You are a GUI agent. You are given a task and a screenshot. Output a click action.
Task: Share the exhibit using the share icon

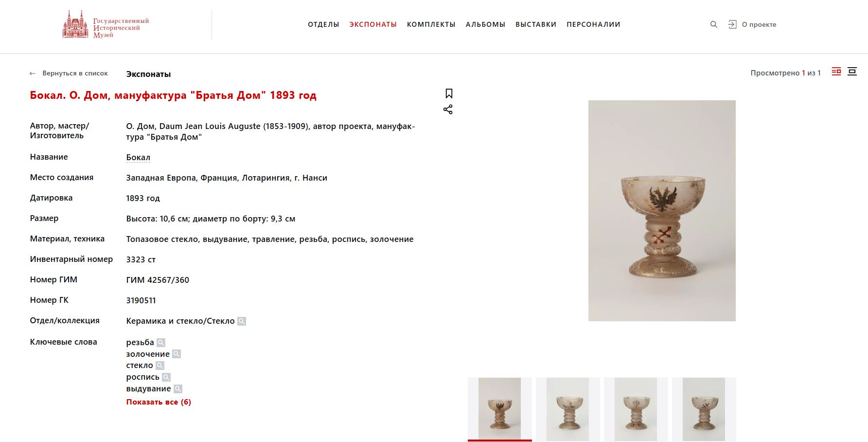[448, 110]
